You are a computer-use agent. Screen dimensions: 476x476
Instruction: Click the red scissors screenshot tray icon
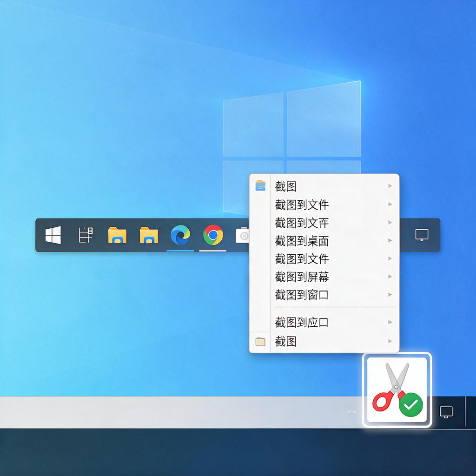(397, 390)
